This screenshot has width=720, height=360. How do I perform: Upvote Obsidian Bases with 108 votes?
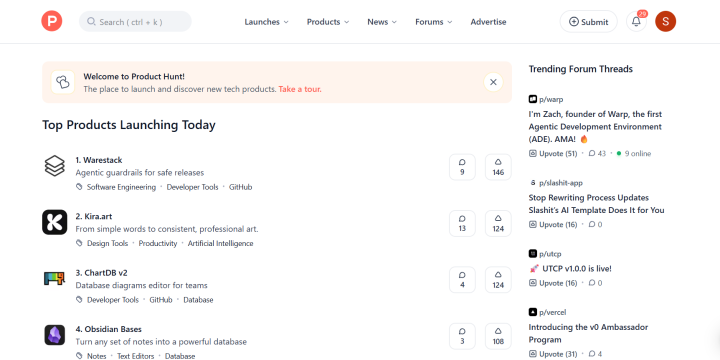(498, 336)
